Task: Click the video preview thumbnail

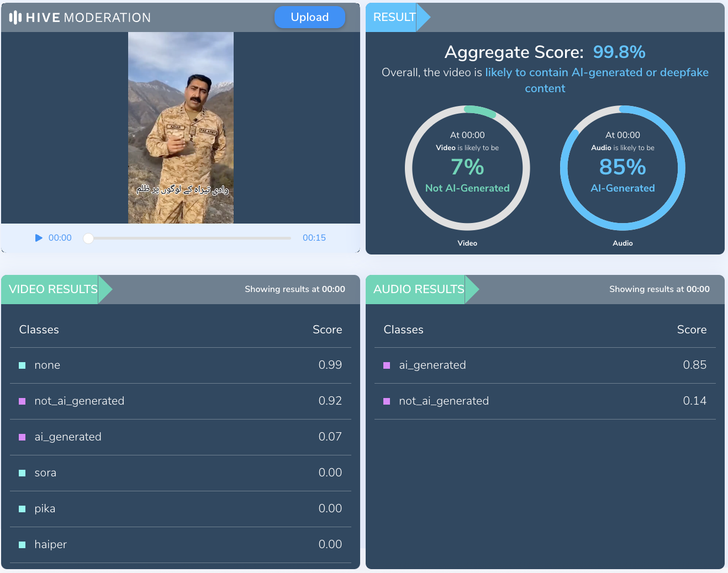Action: [x=181, y=128]
